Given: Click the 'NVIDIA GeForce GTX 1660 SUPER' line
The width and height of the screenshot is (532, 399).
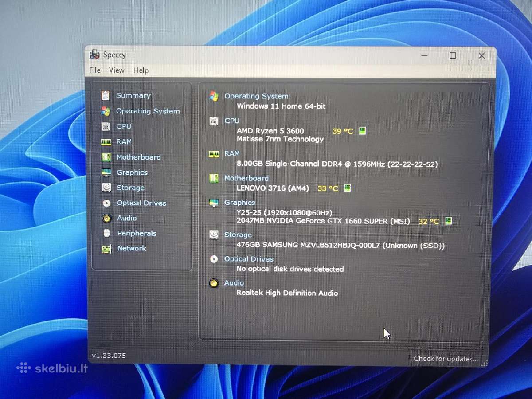Looking at the screenshot, I should [323, 221].
